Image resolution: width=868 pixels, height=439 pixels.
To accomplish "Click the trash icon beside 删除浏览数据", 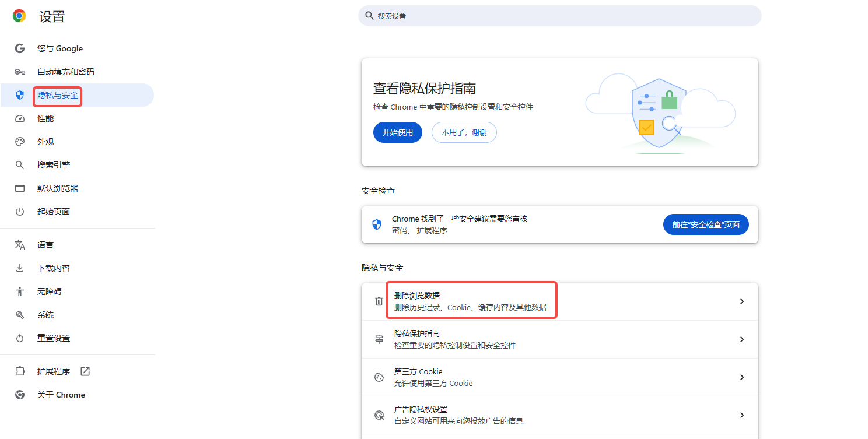I will (379, 301).
